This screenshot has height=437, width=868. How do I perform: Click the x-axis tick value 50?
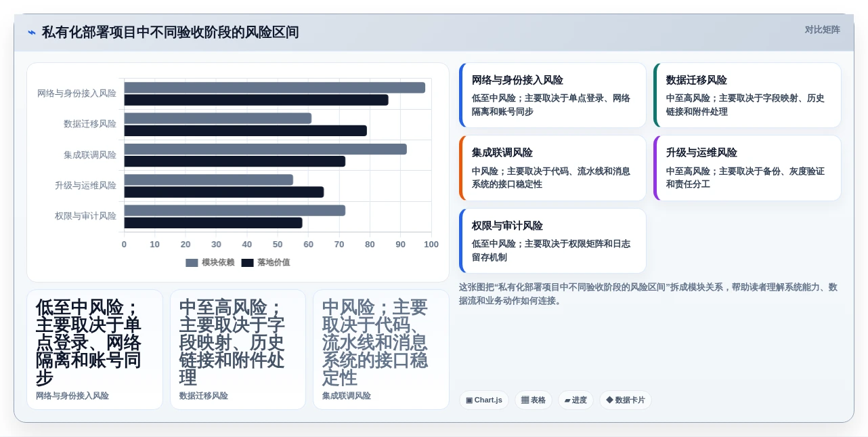[x=278, y=245]
